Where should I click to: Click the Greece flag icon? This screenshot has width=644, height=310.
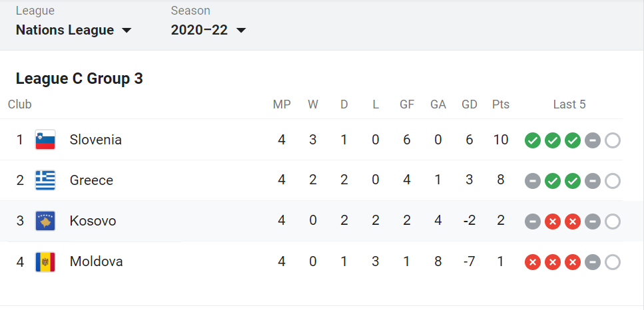45,180
